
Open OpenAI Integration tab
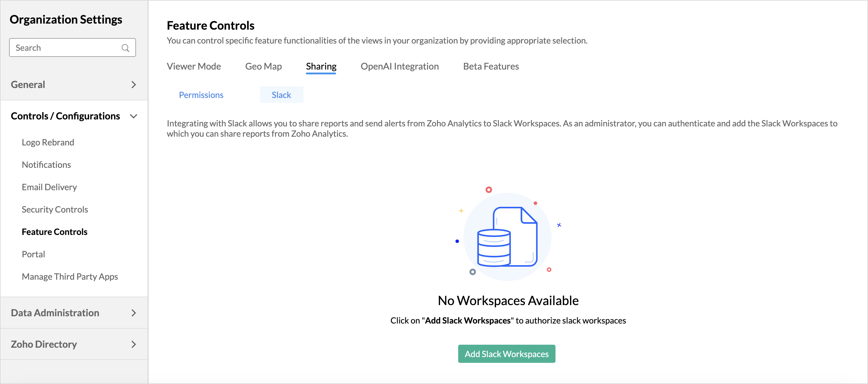(x=399, y=67)
